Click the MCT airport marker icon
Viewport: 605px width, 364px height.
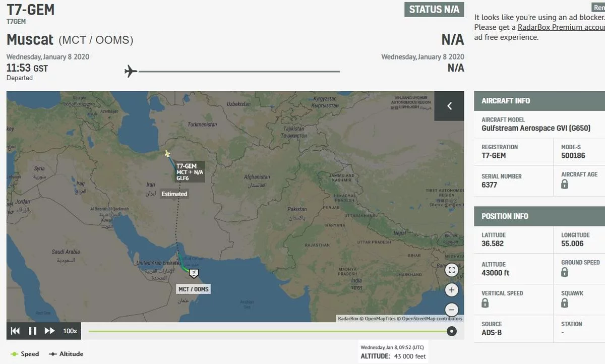(x=193, y=273)
